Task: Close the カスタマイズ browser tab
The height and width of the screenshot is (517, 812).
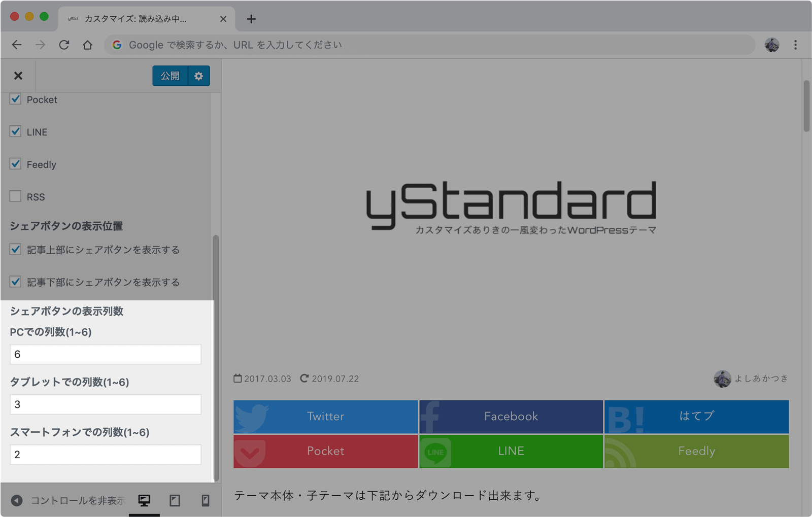Action: tap(223, 19)
